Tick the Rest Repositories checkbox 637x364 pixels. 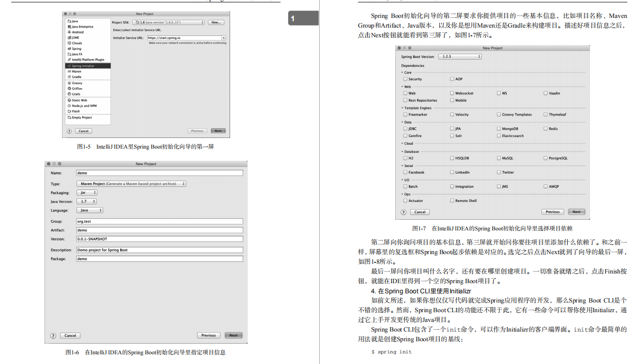pyautogui.click(x=405, y=100)
